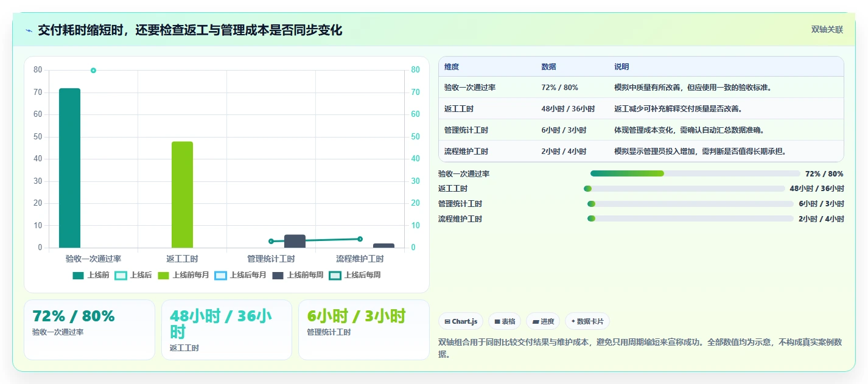The image size is (868, 384).
Task: Click the 返工工时 progress bar
Action: pyautogui.click(x=684, y=189)
